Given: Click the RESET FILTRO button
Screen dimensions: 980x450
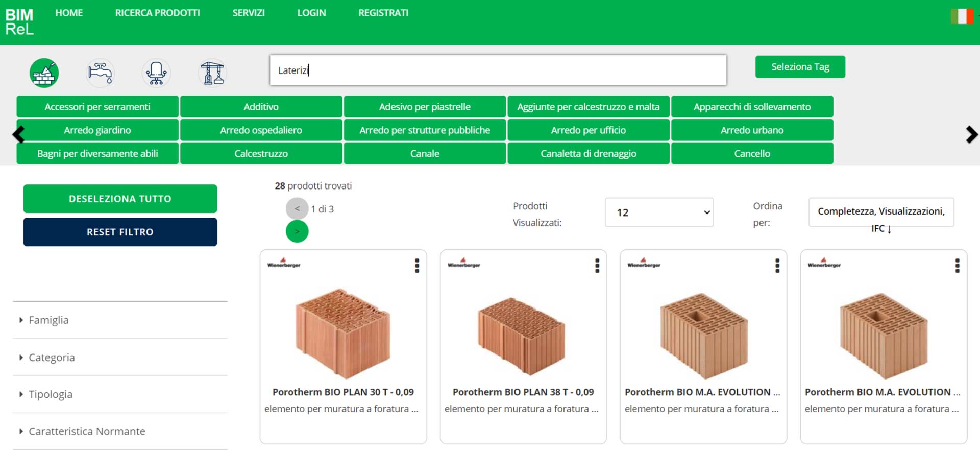Looking at the screenshot, I should pyautogui.click(x=120, y=232).
